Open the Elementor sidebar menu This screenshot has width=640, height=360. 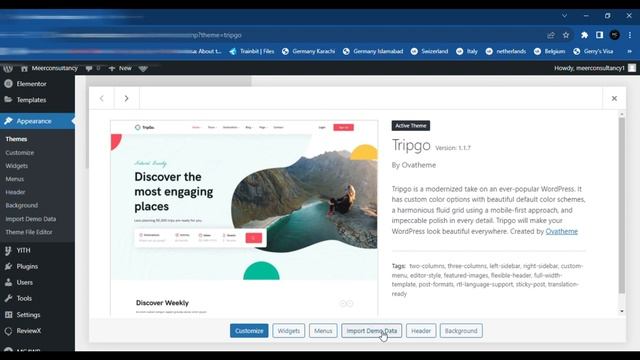pyautogui.click(x=31, y=84)
